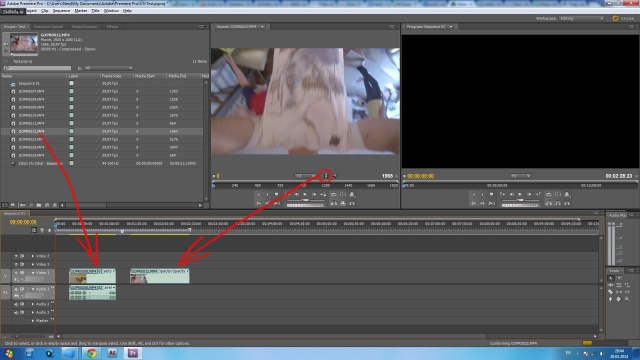Open Google Chrome from the taskbar
This screenshot has height=360, width=640.
pos(91,353)
